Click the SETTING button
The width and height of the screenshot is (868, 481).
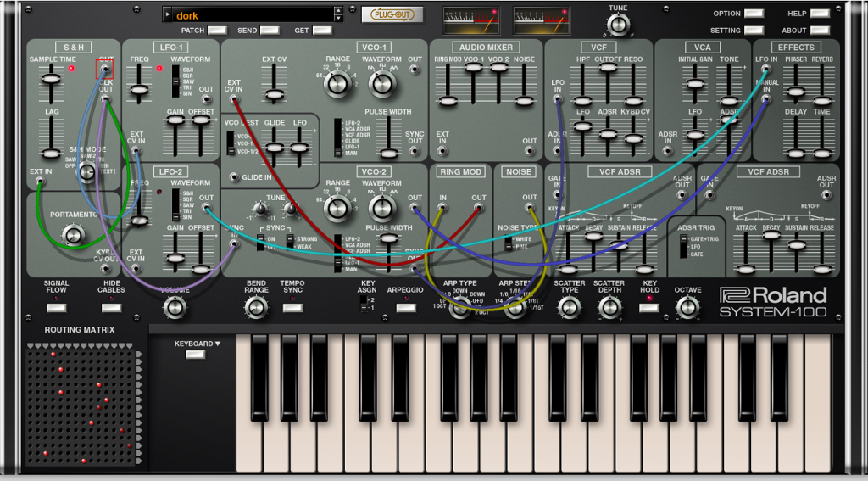point(754,31)
